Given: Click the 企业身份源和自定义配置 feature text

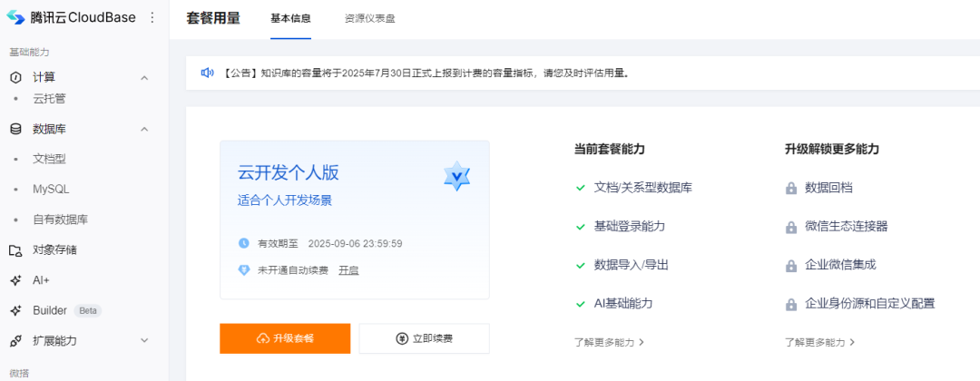Looking at the screenshot, I should (x=870, y=304).
